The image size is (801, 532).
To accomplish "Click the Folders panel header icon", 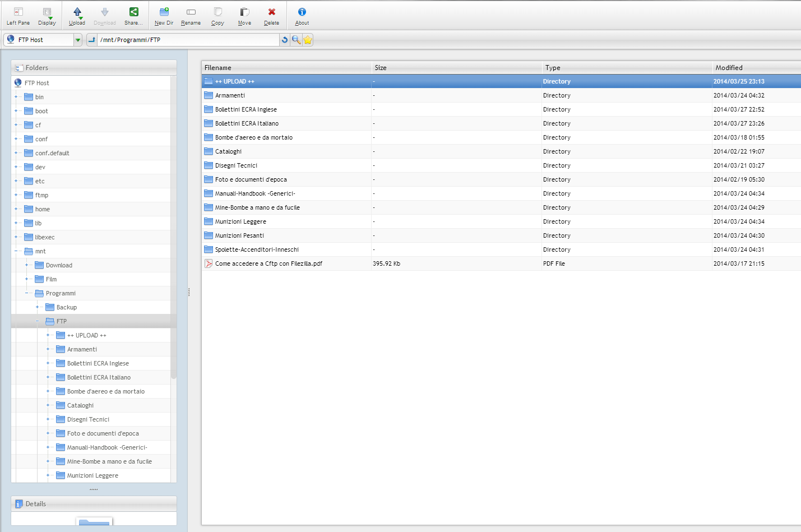I will (19, 68).
